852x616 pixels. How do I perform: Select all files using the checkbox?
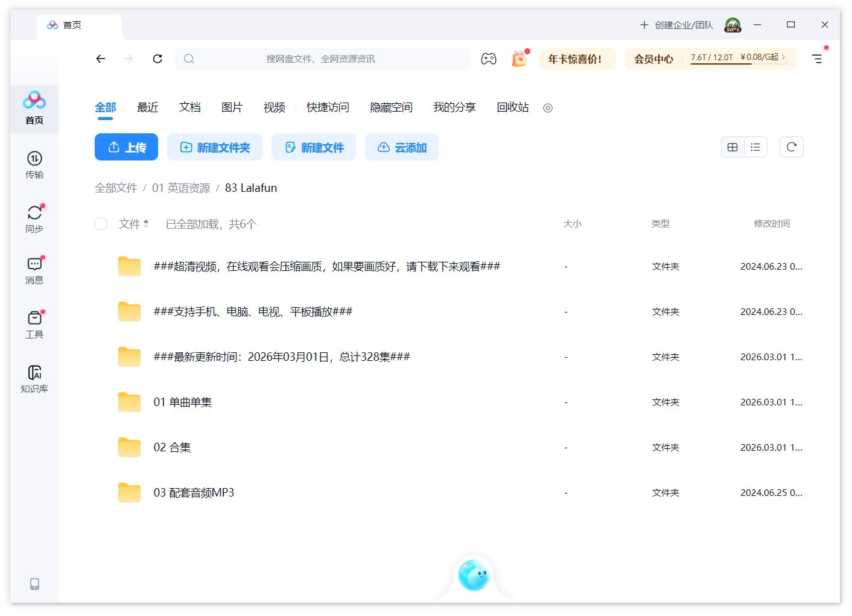pos(101,223)
